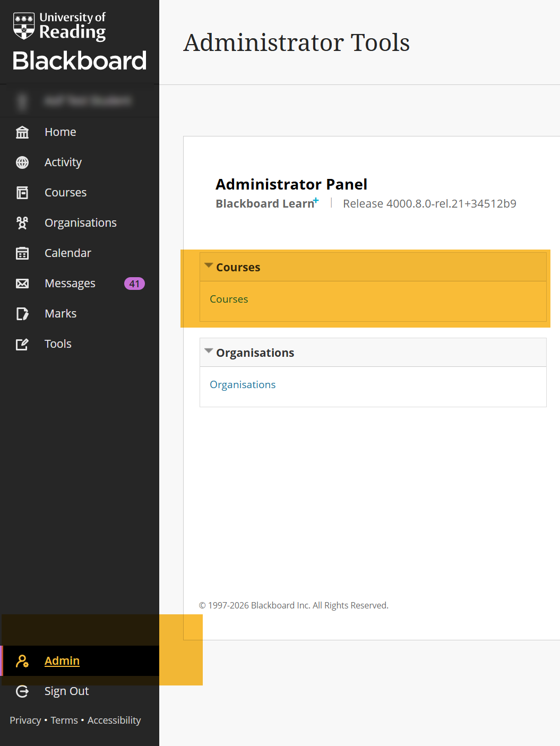
Task: Open the Activity globe icon
Action: pyautogui.click(x=22, y=162)
